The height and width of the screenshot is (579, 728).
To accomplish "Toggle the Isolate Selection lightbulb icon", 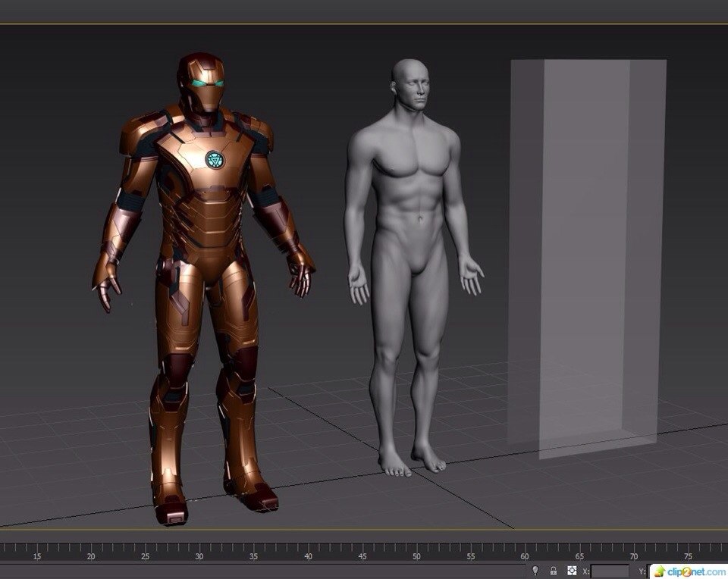I will [535, 571].
